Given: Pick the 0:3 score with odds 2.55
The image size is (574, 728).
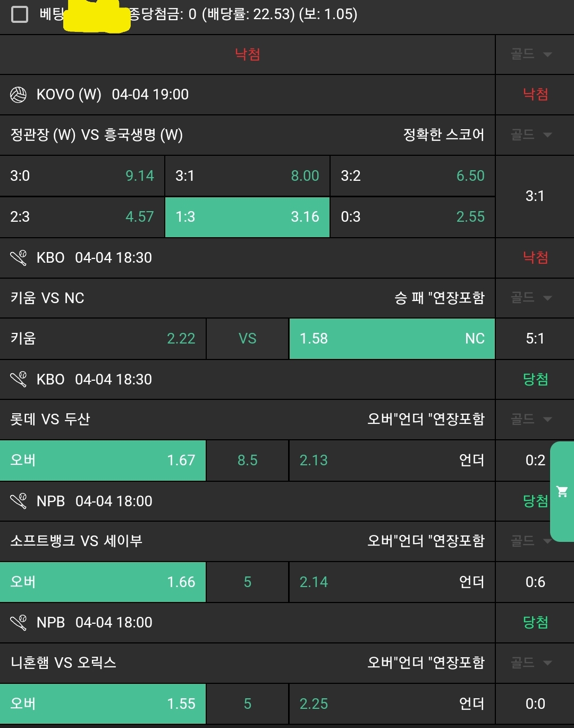Looking at the screenshot, I should click(x=412, y=217).
